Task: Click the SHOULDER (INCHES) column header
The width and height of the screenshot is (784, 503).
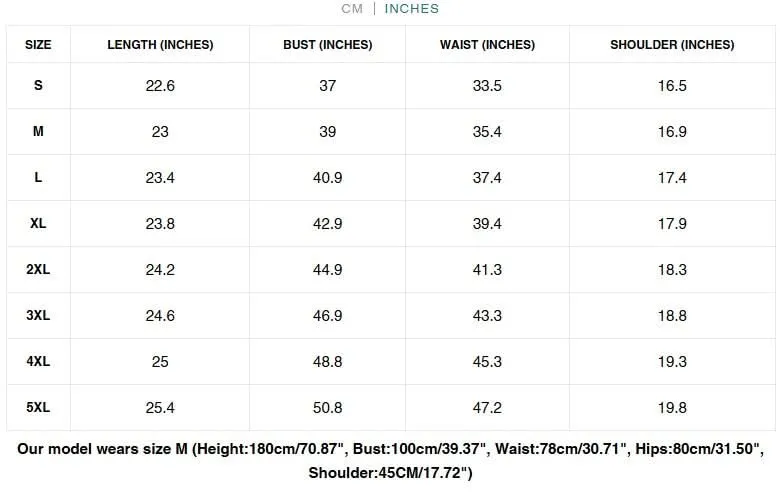Action: click(x=672, y=44)
